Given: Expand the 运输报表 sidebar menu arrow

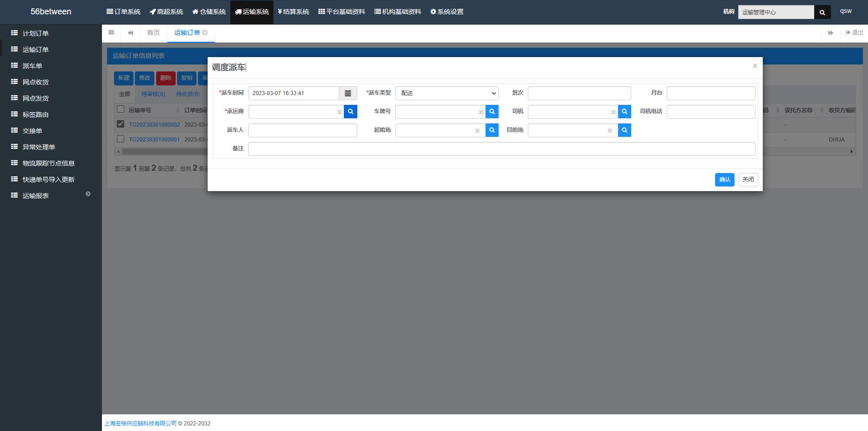Looking at the screenshot, I should [x=88, y=194].
